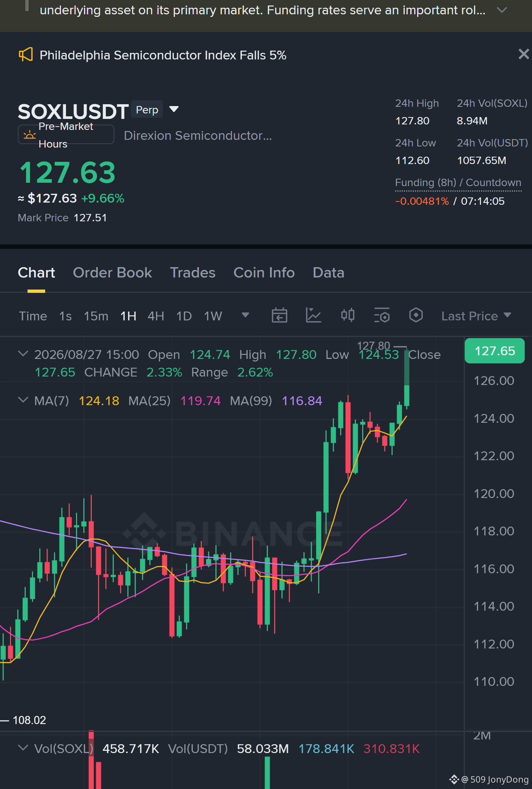Collapse the Vol(SOXL) indicator row
The image size is (532, 789).
[x=23, y=748]
